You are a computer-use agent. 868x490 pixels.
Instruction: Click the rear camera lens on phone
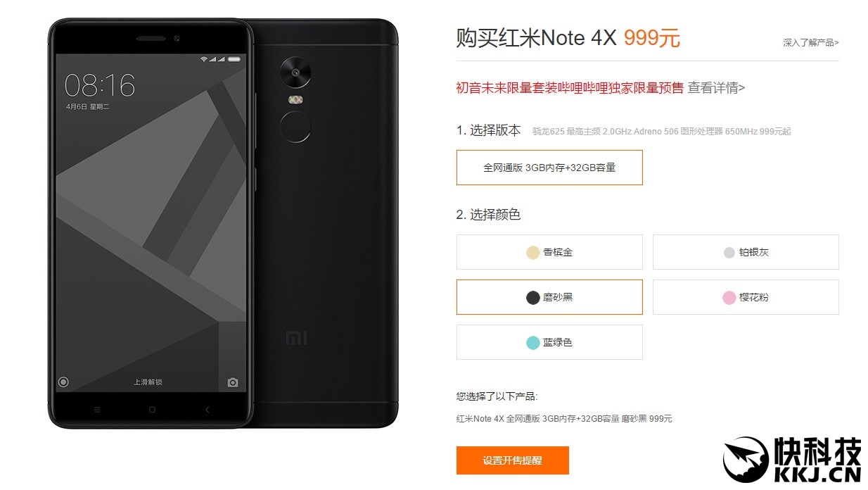pyautogui.click(x=295, y=71)
